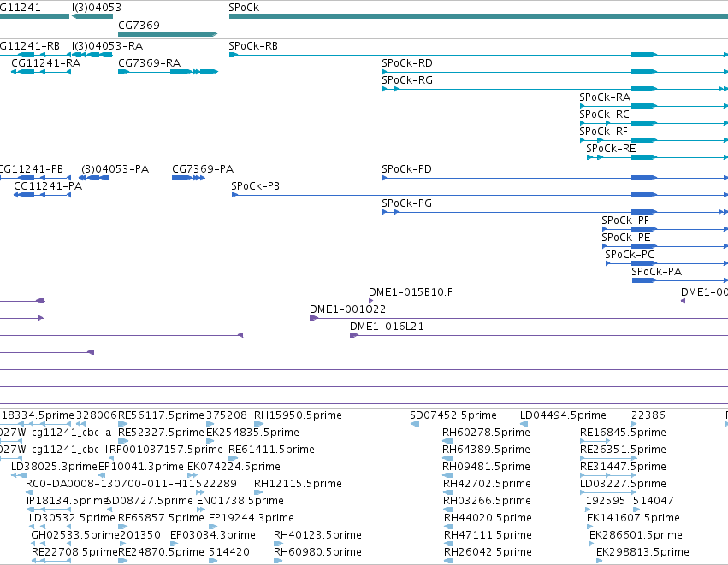728x565 pixels.
Task: Open transcript SPoCk-RD
Action: pyautogui.click(x=555, y=72)
